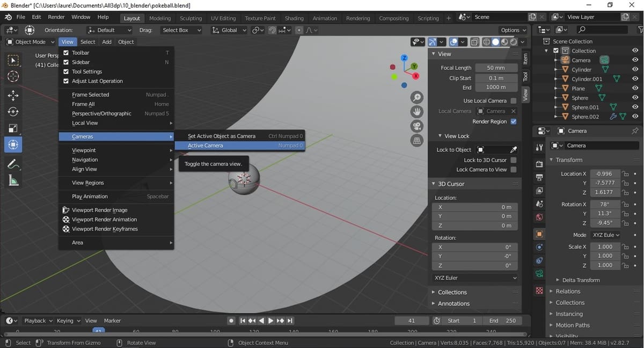Open the Render menu in top bar
The width and height of the screenshot is (644, 348).
pos(56,17)
